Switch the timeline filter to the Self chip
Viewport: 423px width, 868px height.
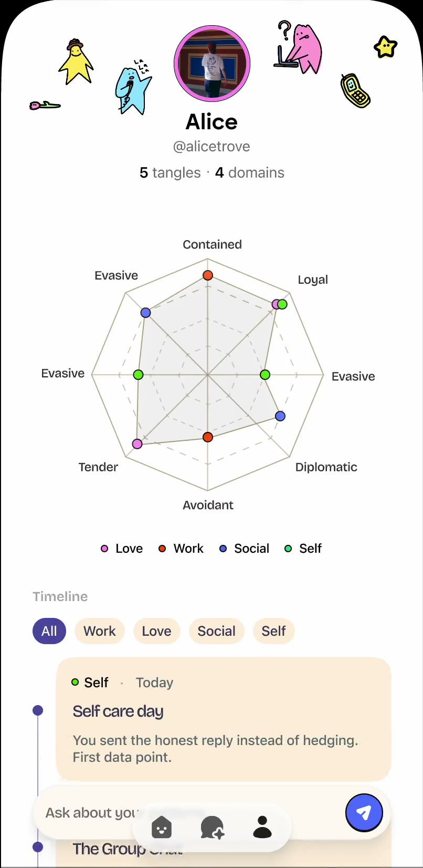(x=273, y=631)
